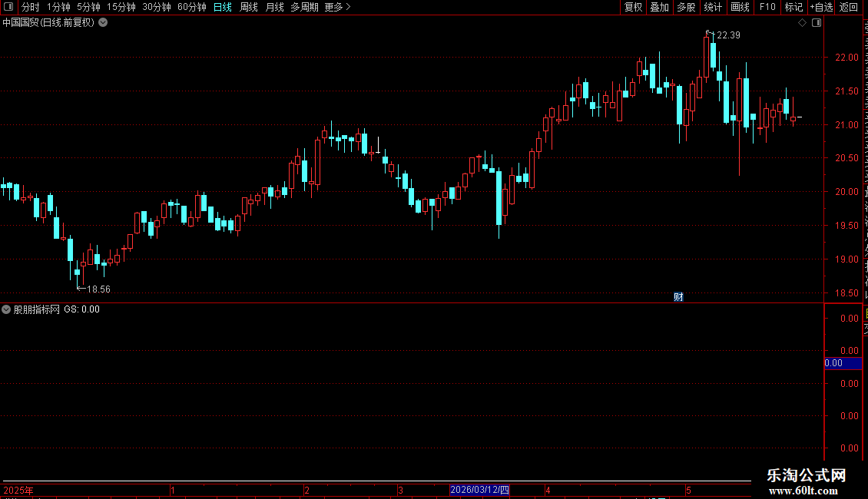Switch to 分时 intraday view
The image size is (868, 499).
pyautogui.click(x=31, y=7)
